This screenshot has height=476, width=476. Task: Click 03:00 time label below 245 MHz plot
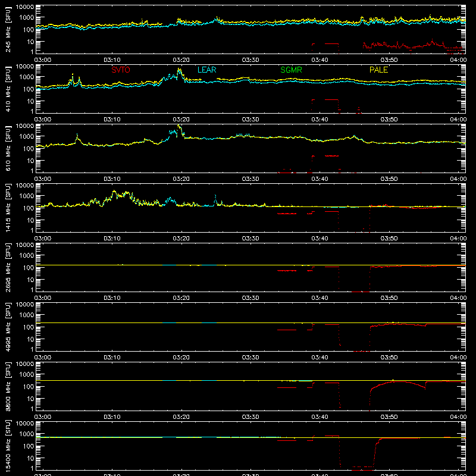tap(43, 60)
